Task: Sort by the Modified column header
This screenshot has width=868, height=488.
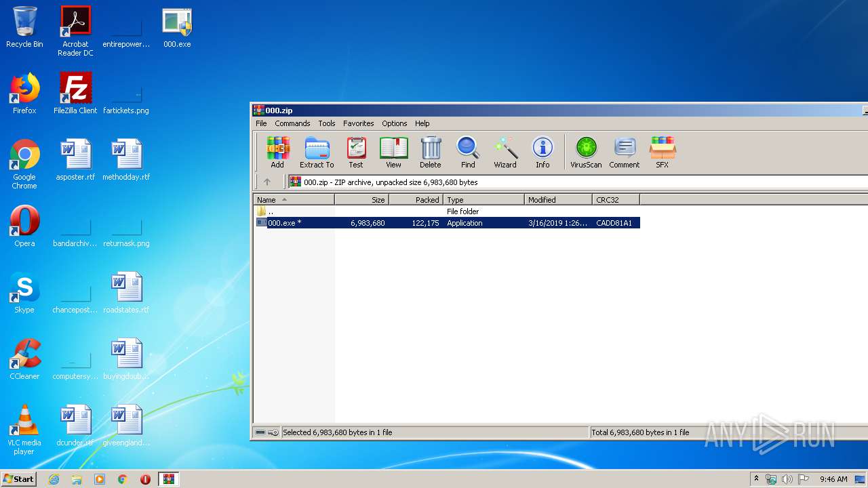Action: click(x=559, y=200)
